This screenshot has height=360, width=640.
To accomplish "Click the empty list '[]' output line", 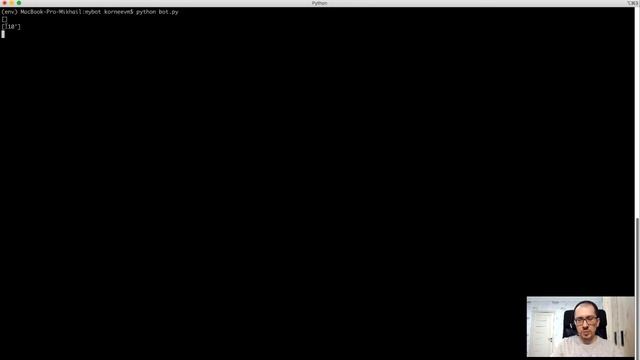I will coord(4,19).
